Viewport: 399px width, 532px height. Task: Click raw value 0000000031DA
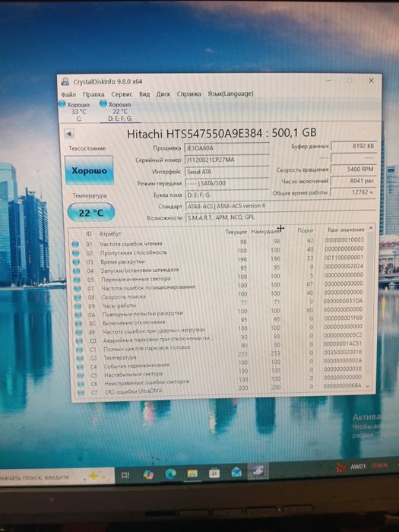tap(343, 301)
